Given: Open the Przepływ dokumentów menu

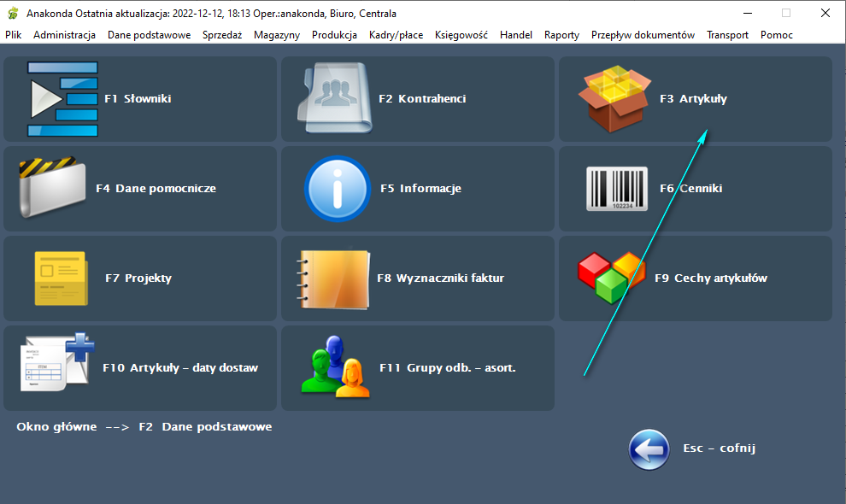Looking at the screenshot, I should [643, 35].
